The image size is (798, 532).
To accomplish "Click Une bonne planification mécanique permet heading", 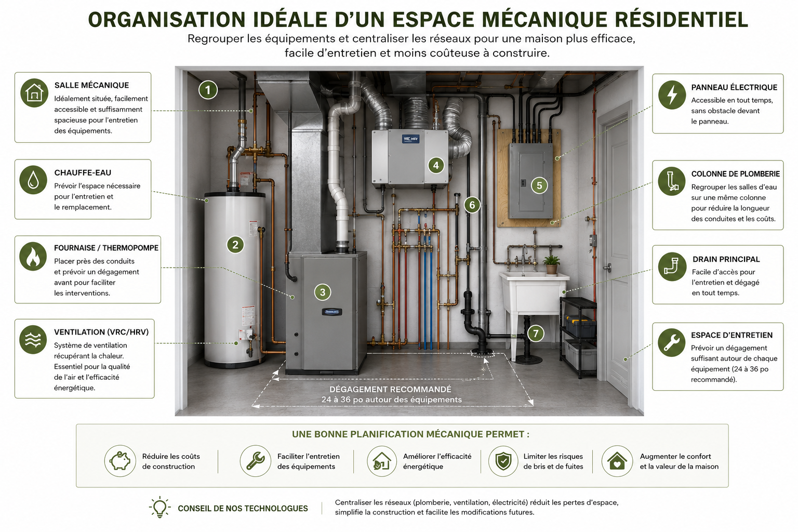I will coord(410,434).
